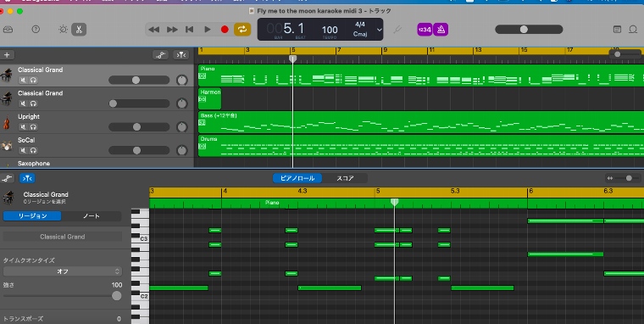Open the loop browser icon
644x324 pixels.
[x=633, y=29]
